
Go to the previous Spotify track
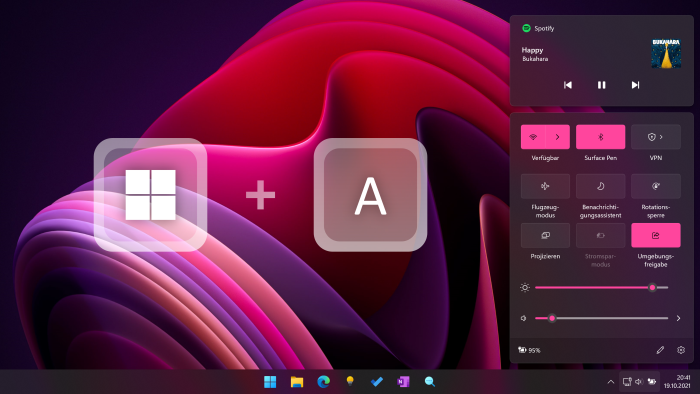click(567, 85)
